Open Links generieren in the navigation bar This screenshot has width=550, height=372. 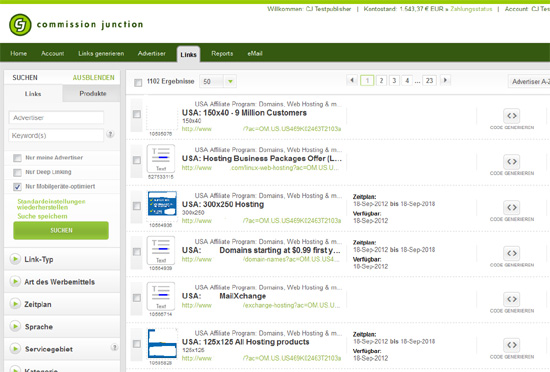pyautogui.click(x=101, y=53)
